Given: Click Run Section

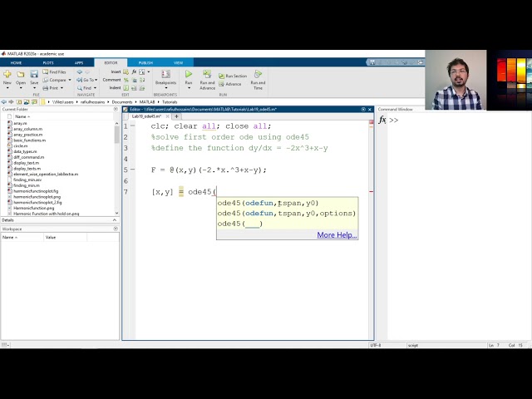Looking at the screenshot, I should pos(233,76).
